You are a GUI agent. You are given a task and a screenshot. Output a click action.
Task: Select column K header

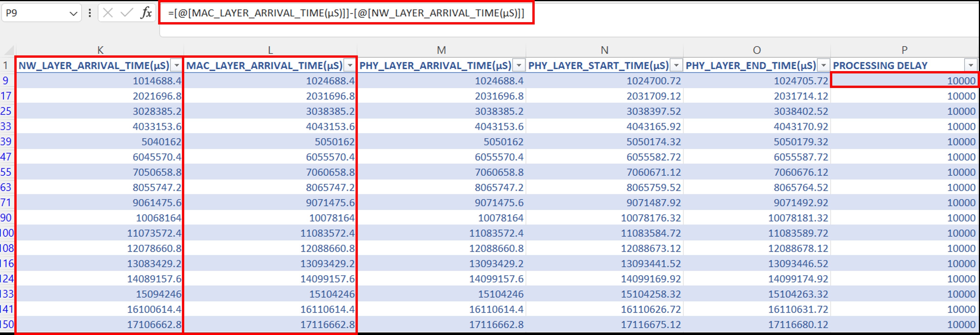coord(100,50)
